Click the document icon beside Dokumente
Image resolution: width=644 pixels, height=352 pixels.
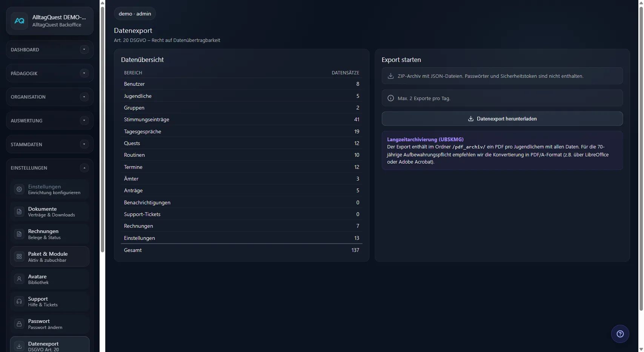19,212
